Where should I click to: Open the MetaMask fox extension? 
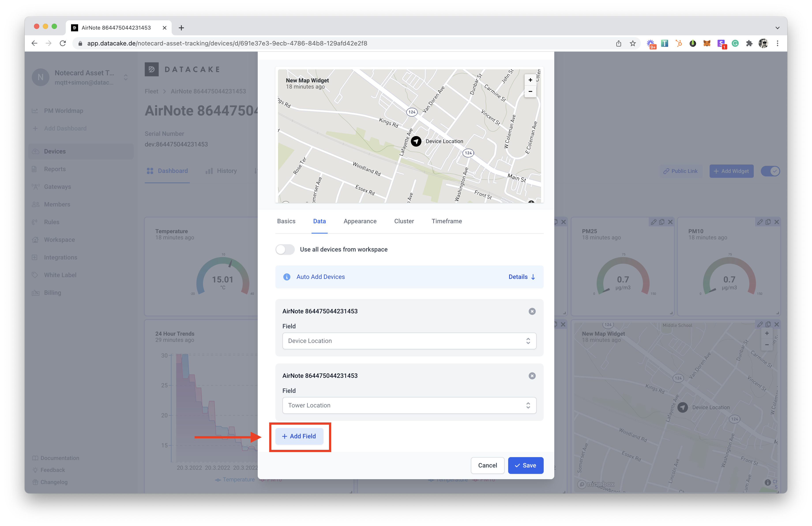(707, 43)
